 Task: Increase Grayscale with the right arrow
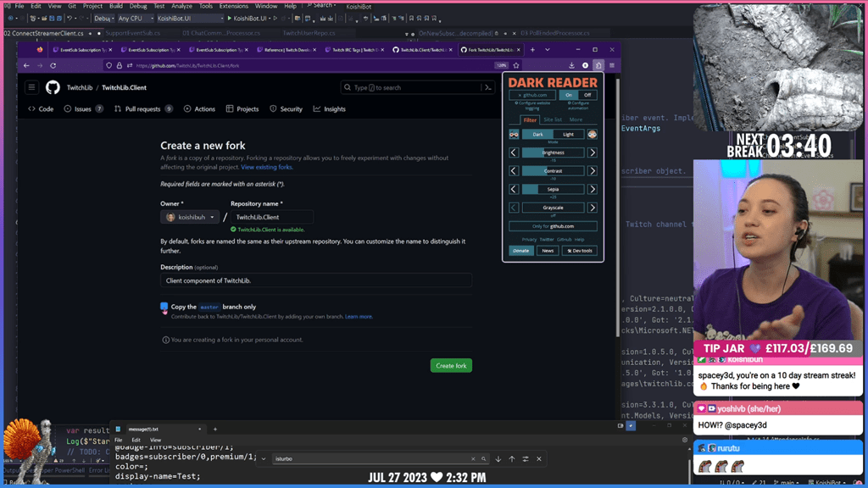pyautogui.click(x=593, y=208)
